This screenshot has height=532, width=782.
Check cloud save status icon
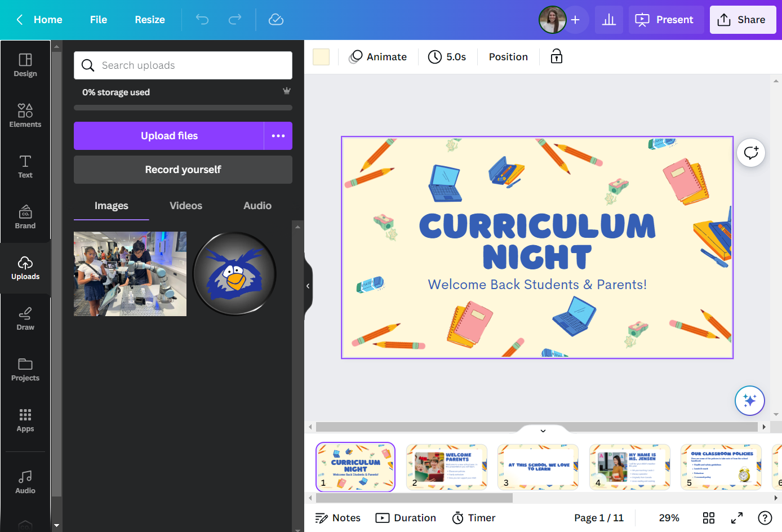[x=276, y=20]
